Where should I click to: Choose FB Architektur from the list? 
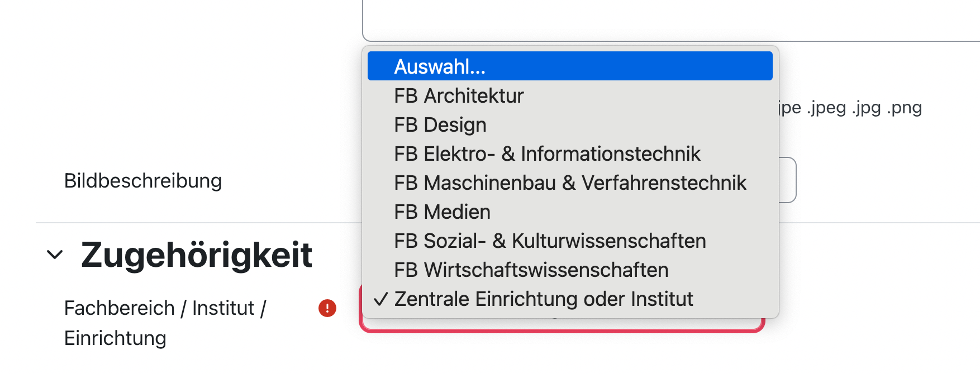(x=459, y=96)
